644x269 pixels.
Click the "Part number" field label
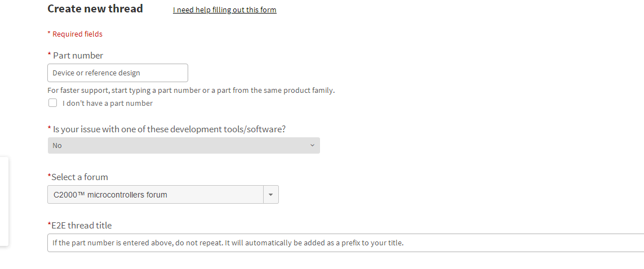pyautogui.click(x=78, y=56)
